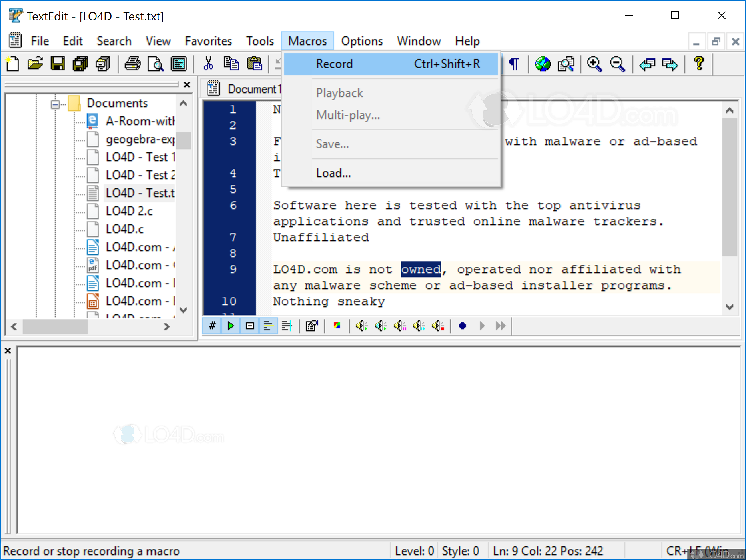Toggle the collapse box icon below the editor

(x=249, y=326)
